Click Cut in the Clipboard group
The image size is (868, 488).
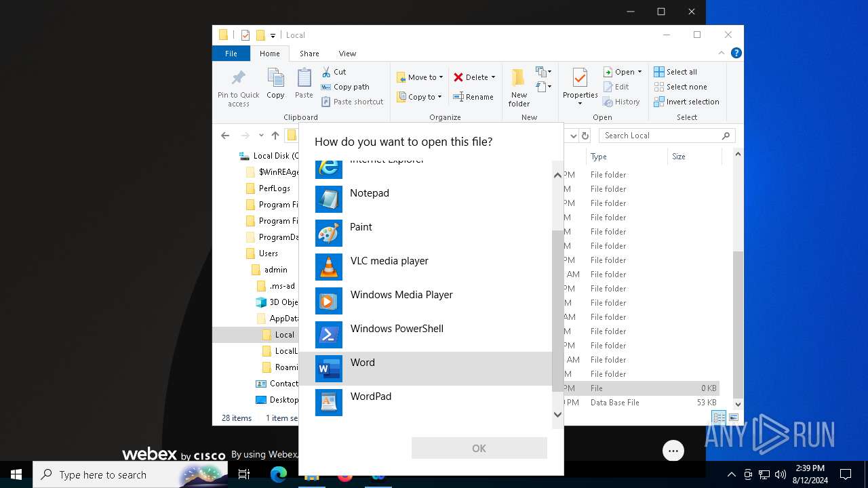pos(334,72)
